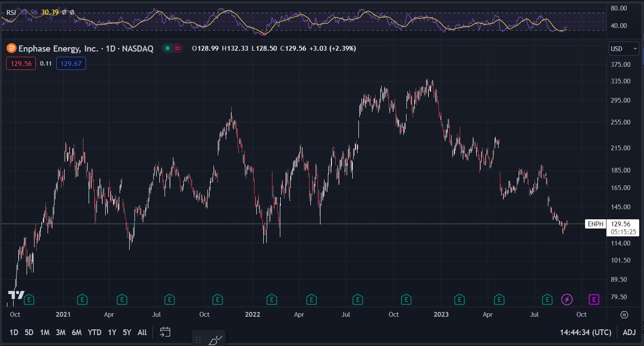Click the yellow RSI value 30.39
The image size is (644, 346).
pos(50,12)
